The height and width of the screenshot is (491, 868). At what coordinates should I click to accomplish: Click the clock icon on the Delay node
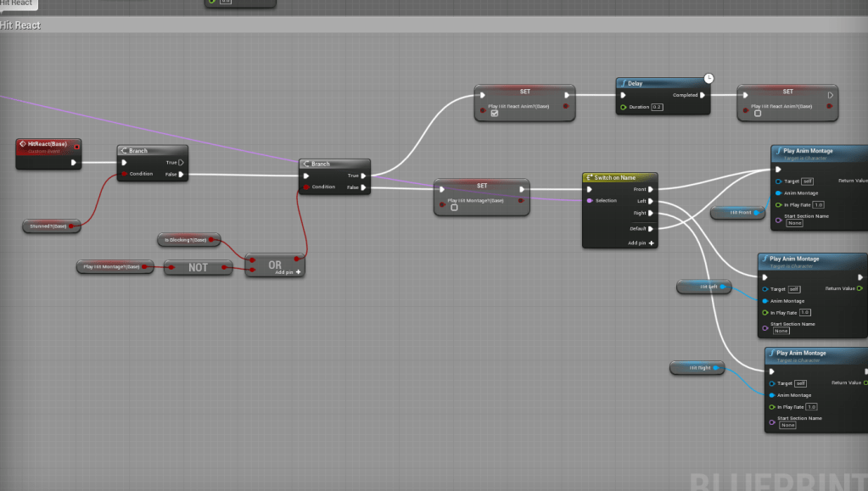(708, 79)
